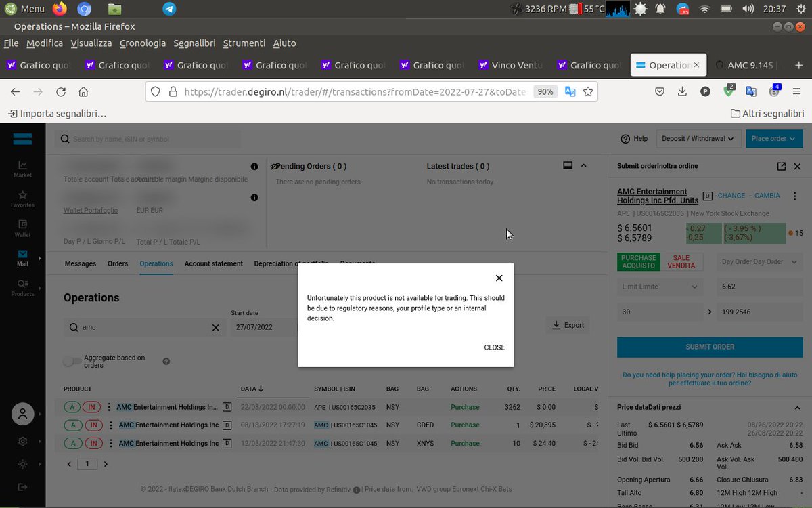Open the Limit order type dropdown
Viewport: 812px width, 508px height.
tap(660, 287)
